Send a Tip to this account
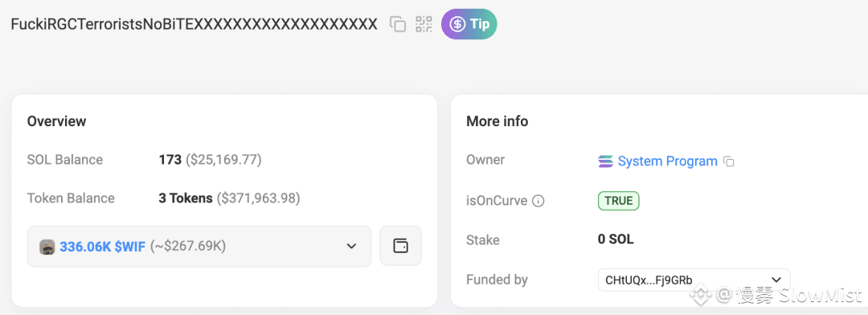The image size is (868, 315). (469, 24)
